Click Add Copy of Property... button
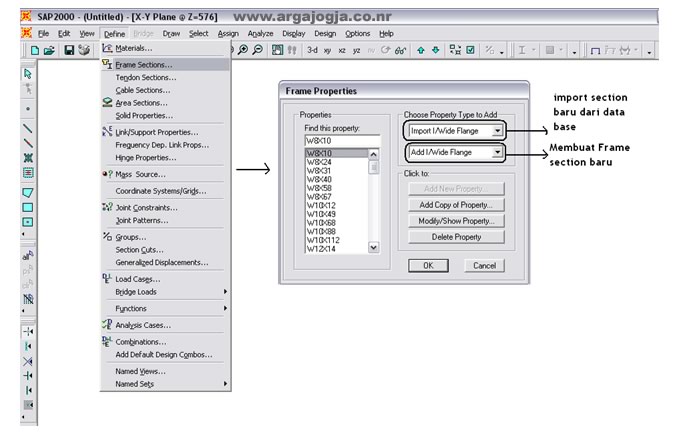The width and height of the screenshot is (674, 432). click(456, 205)
